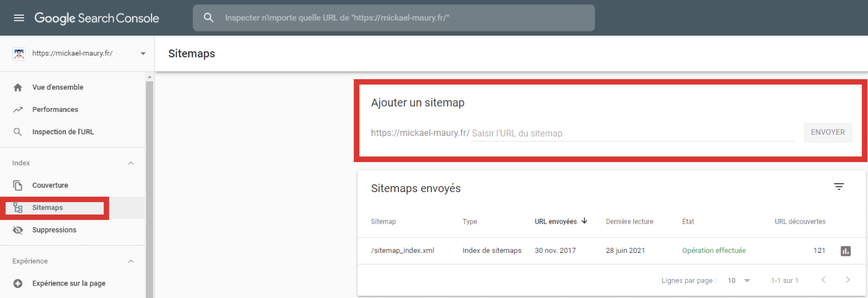Viewport: 868px width, 298px height.
Task: Click the Suppressions crossed-eye icon
Action: tap(18, 230)
